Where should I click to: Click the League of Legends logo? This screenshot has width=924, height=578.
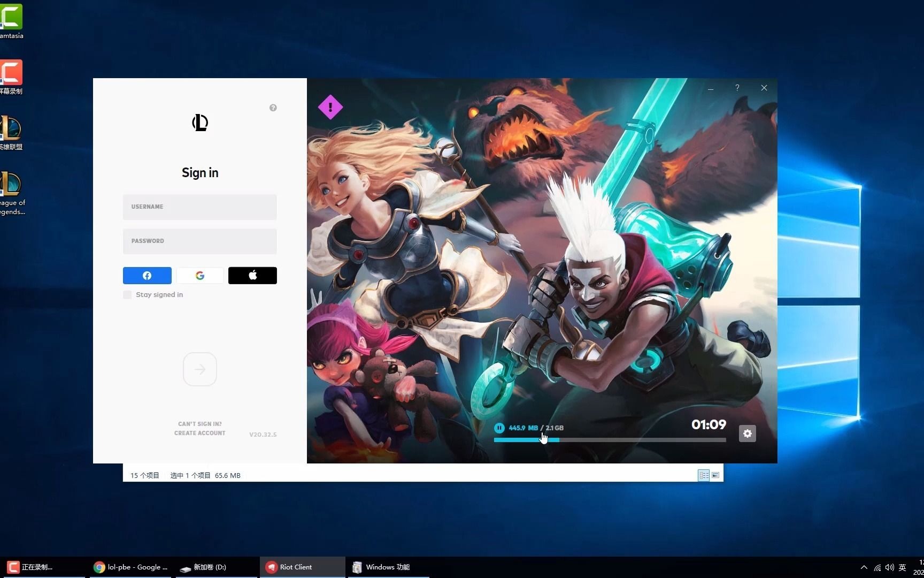(x=200, y=123)
